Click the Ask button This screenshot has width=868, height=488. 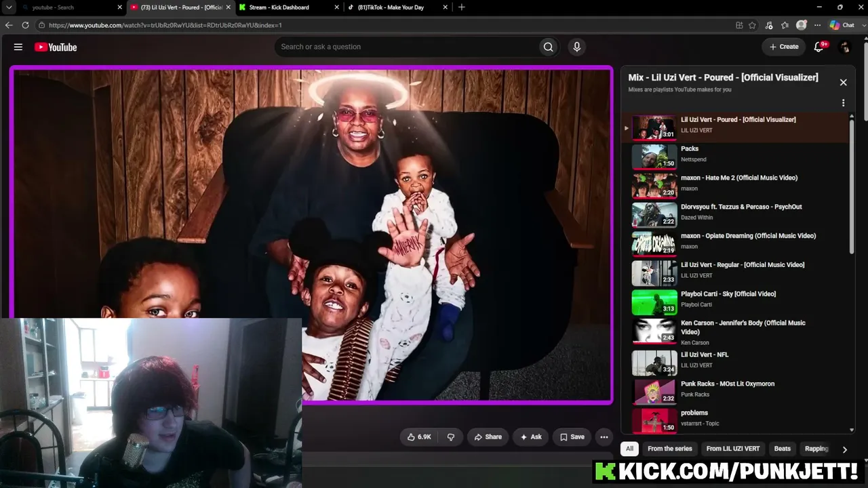coord(531,437)
